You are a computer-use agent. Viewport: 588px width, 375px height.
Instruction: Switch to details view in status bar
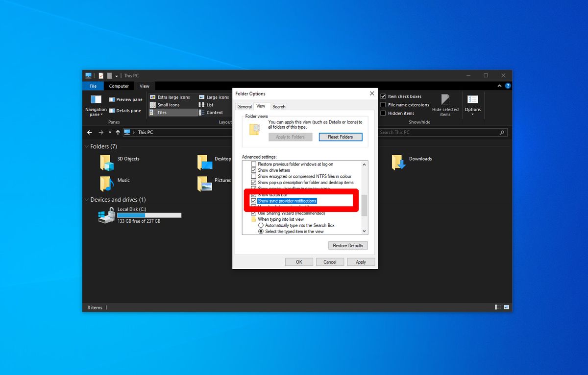tap(498, 307)
